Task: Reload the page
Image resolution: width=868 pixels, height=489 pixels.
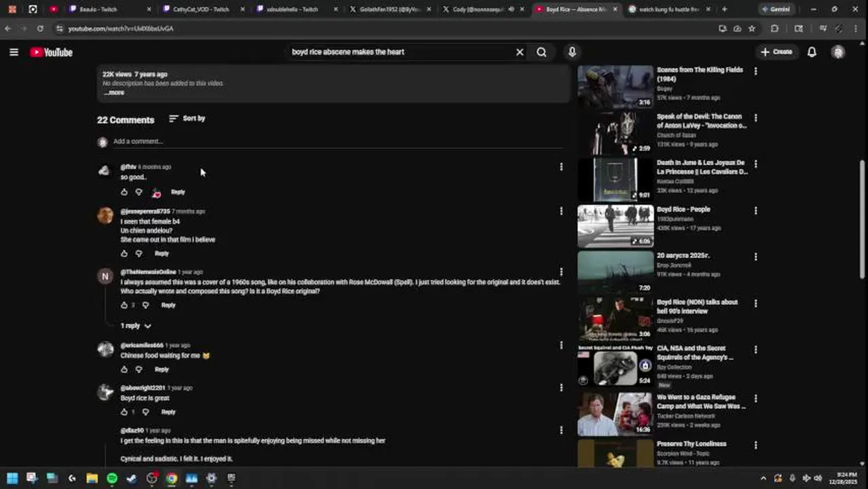Action: coord(40,29)
